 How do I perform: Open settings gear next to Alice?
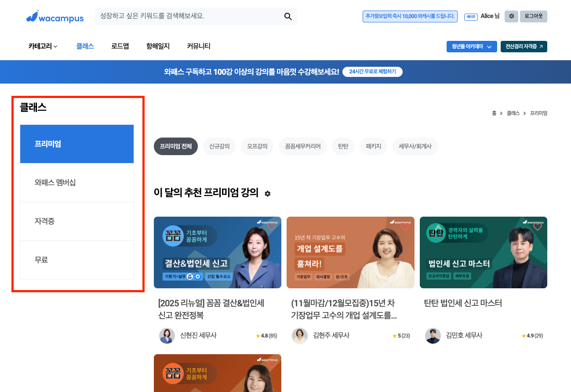point(511,16)
